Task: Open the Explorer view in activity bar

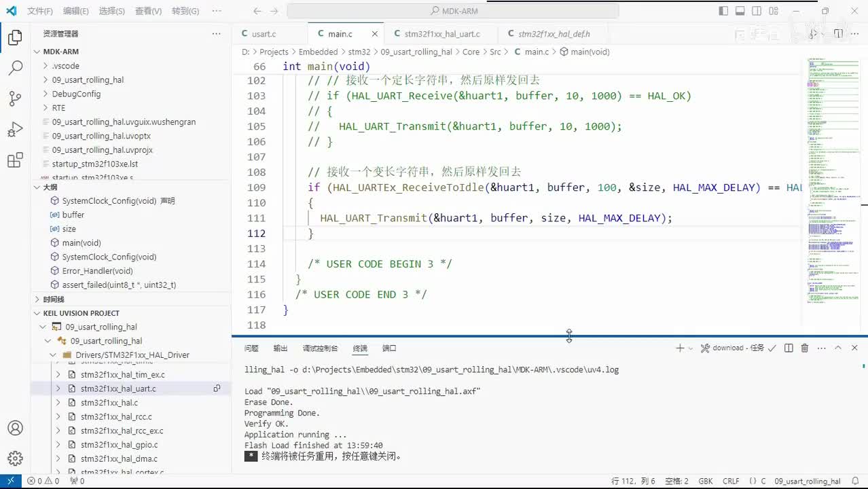Action: point(15,38)
